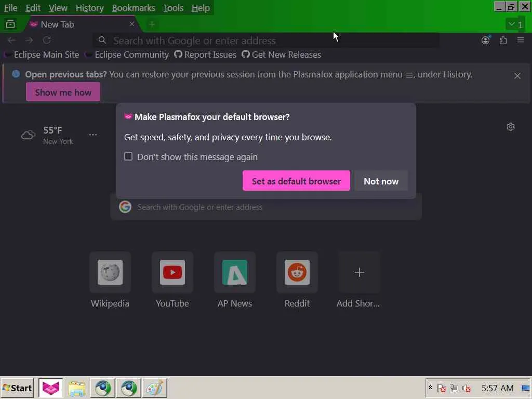The width and height of the screenshot is (532, 399).
Task: Expand the list all tabs dropdown
Action: pos(515,24)
